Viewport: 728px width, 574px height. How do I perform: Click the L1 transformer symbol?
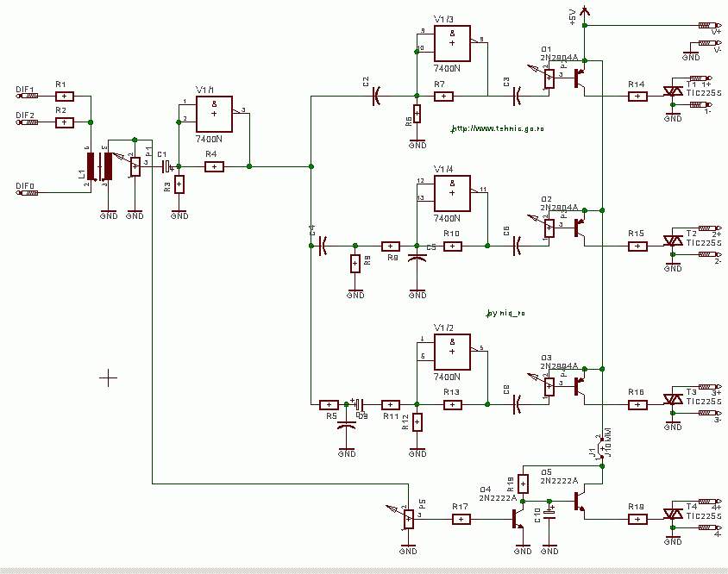tap(99, 164)
